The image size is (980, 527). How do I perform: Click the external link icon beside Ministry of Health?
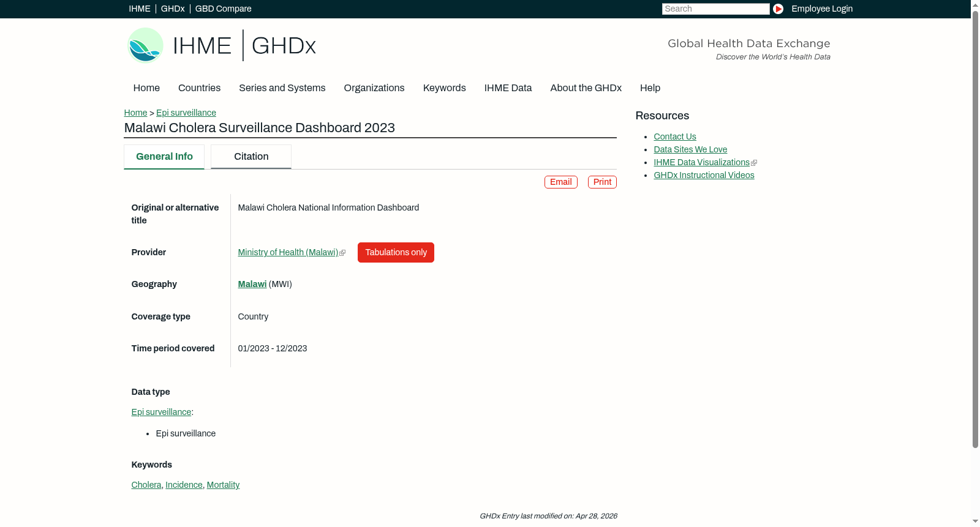point(342,253)
